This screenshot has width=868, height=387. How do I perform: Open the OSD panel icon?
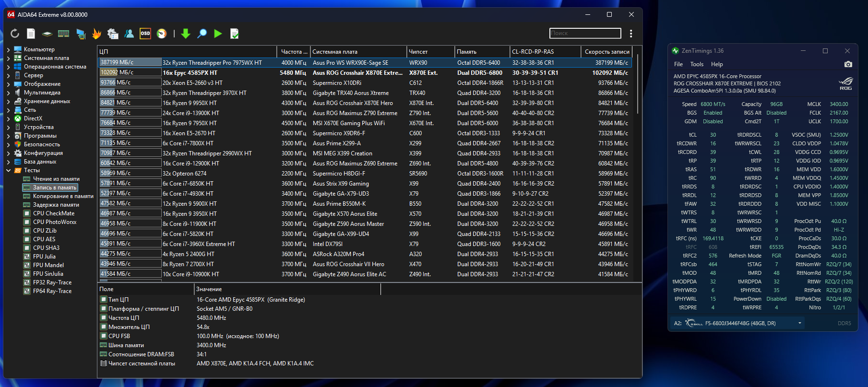145,33
